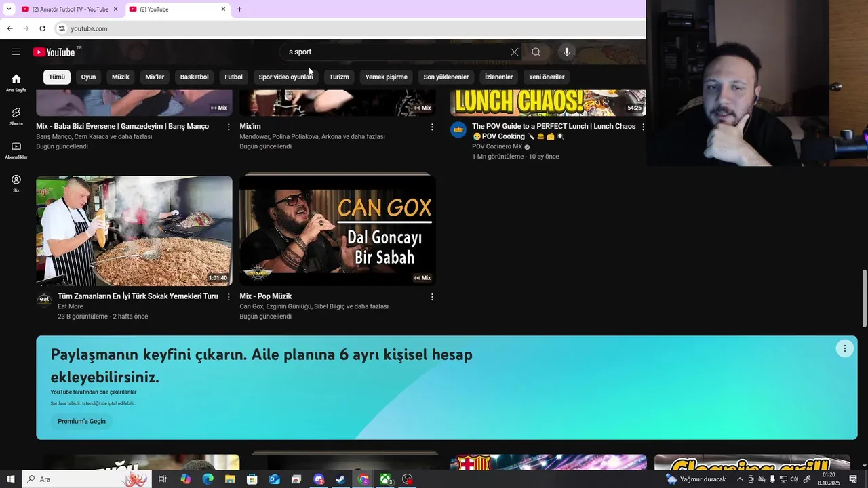Select the Müzik filter chip
This screenshot has width=868, height=488.
click(x=120, y=77)
